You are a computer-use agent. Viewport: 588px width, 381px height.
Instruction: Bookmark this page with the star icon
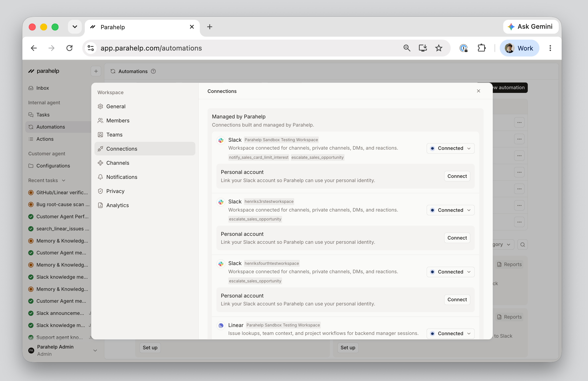(439, 48)
